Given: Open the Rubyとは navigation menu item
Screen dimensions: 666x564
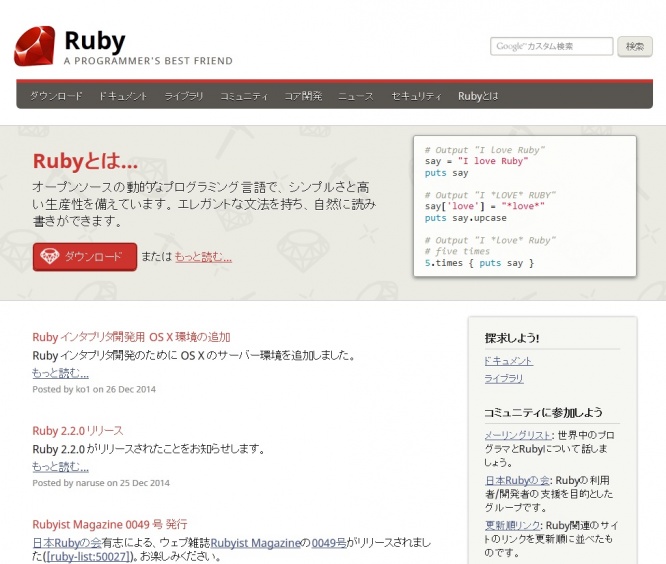Looking at the screenshot, I should tap(478, 96).
